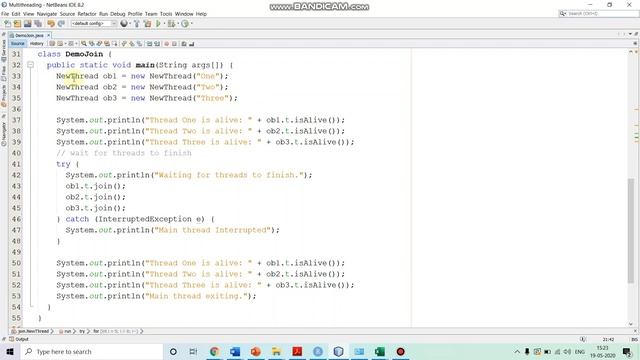Click the Save All toolbar icon
The height and width of the screenshot is (360, 640).
pos(38,24)
